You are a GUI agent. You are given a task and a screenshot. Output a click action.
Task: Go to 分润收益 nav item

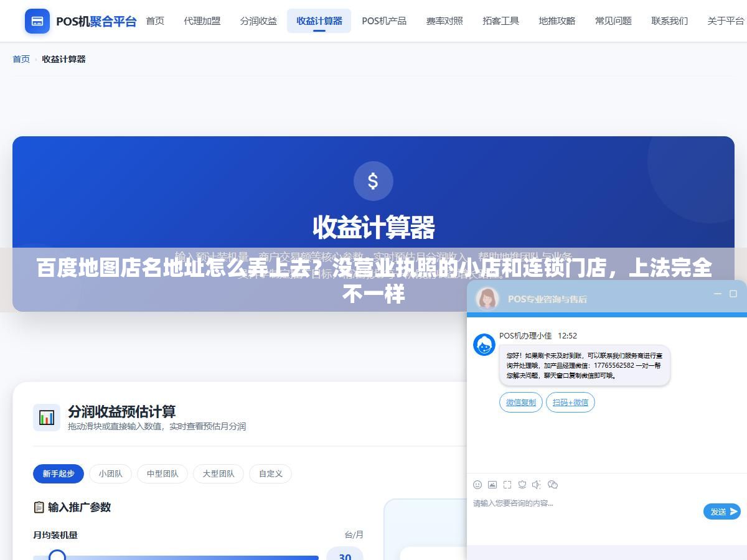258,21
